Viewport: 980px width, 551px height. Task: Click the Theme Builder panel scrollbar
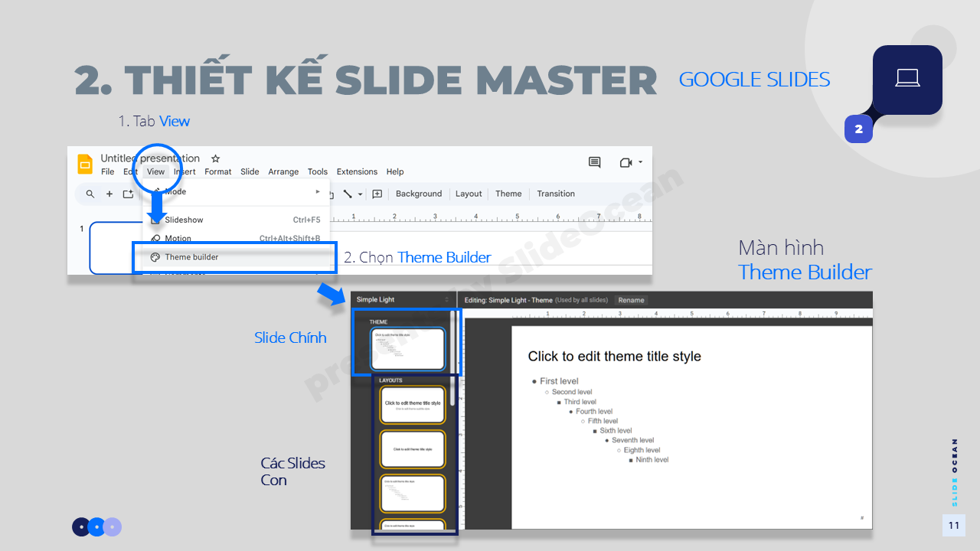[x=452, y=357]
